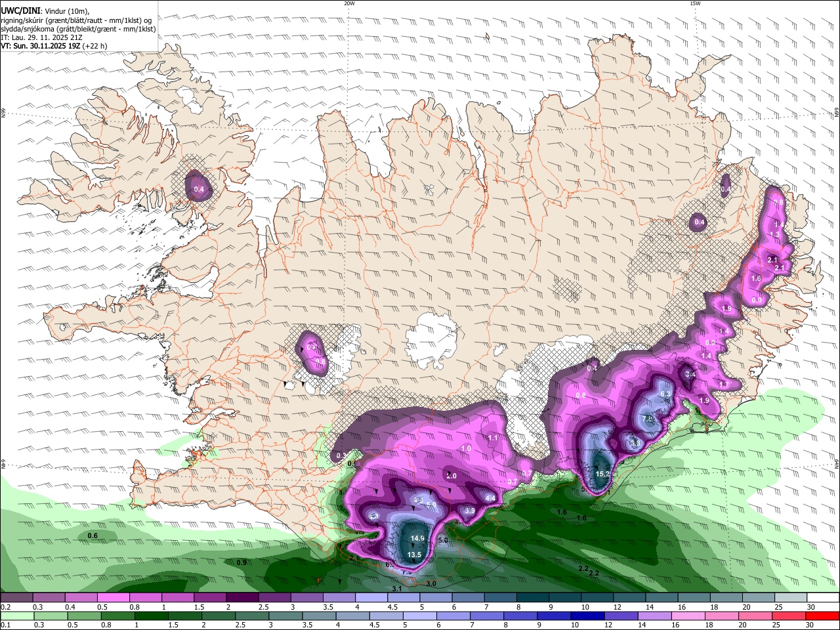Select the 'slydda/snjókoma' legend description line
Image resolution: width=840 pixels, height=630 pixels.
(x=78, y=29)
